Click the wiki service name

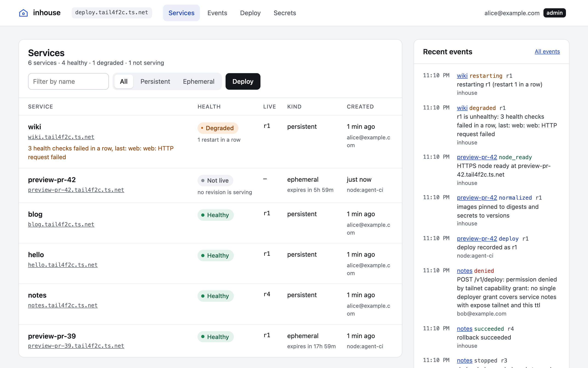34,127
